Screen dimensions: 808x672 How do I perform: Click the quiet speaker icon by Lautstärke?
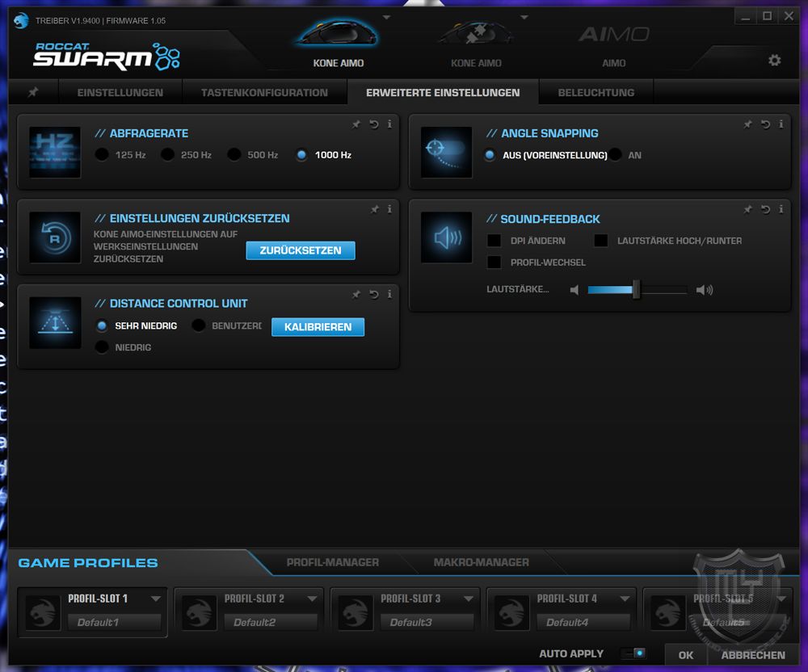(574, 290)
